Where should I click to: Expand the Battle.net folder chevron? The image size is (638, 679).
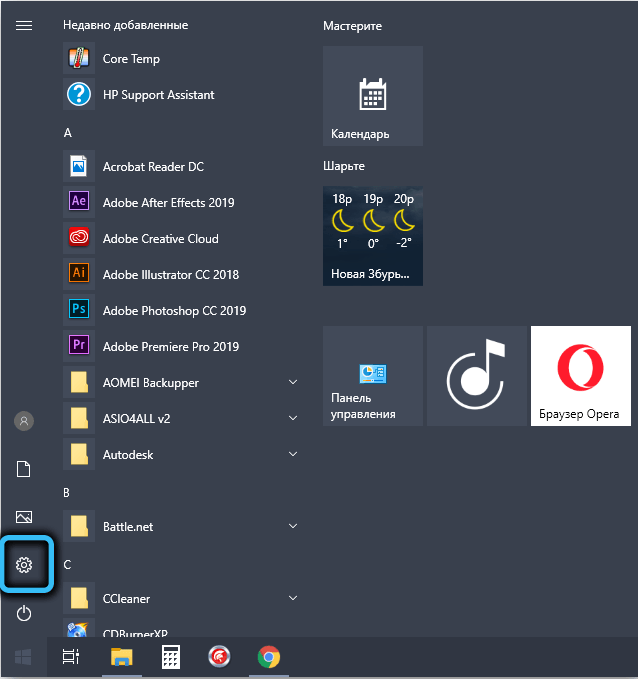[x=293, y=526]
